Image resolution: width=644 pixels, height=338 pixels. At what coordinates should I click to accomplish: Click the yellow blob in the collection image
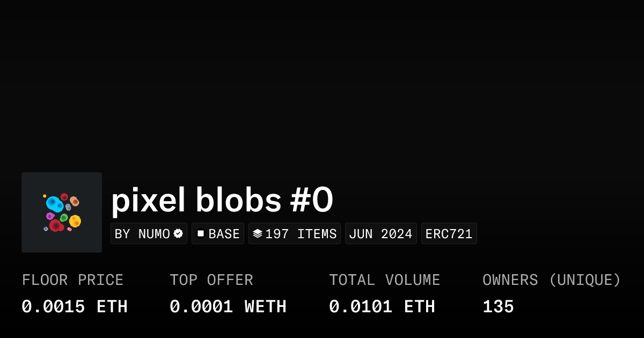click(75, 221)
